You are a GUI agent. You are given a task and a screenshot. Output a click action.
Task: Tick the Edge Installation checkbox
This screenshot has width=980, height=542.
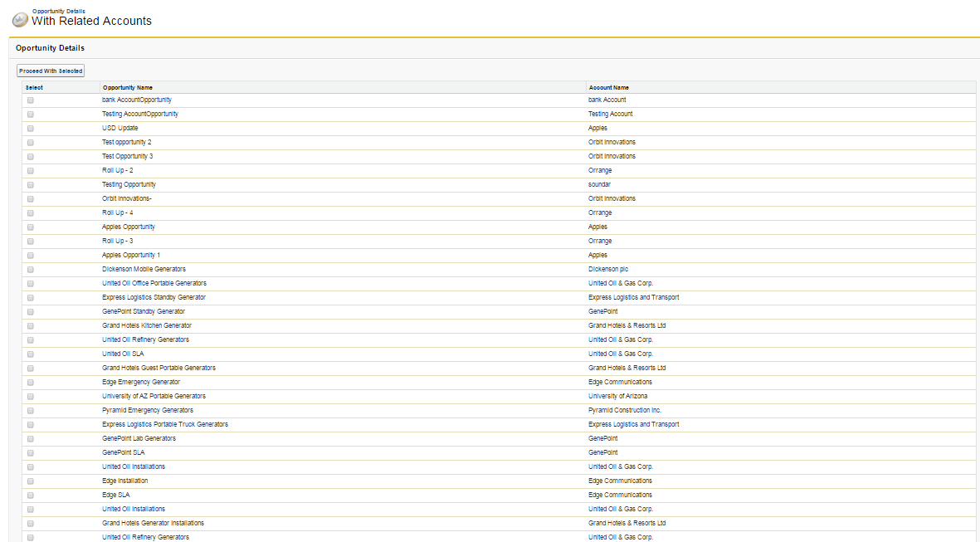coord(31,481)
